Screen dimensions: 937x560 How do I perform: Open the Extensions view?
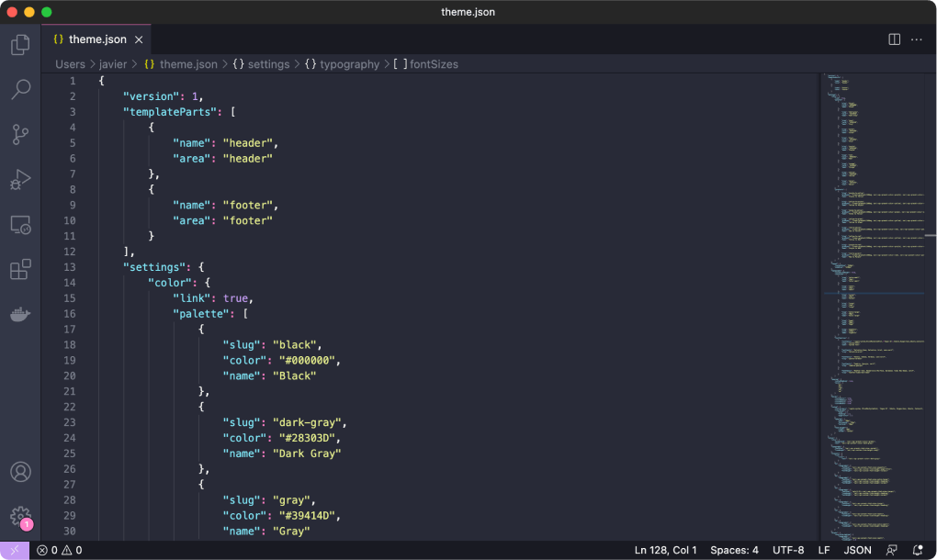tap(20, 270)
